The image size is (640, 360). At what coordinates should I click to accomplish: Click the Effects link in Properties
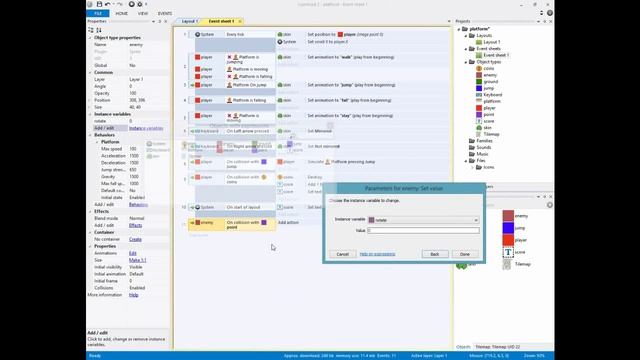coord(136,225)
